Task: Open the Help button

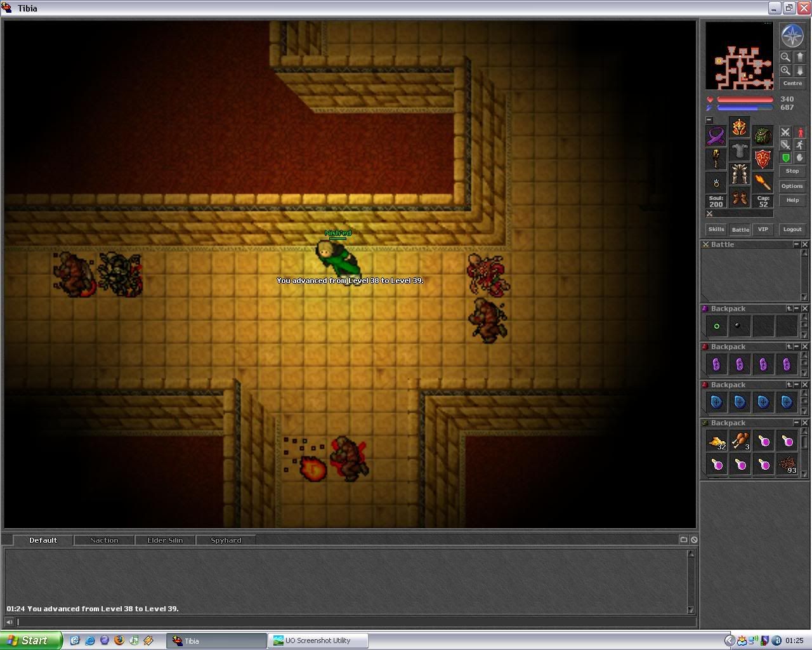Action: coord(792,200)
